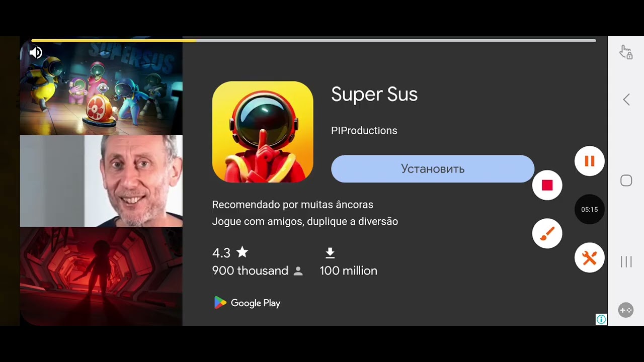Tap the 05:15 recording timer bubble
Viewport: 644px width, 362px height.
click(x=589, y=209)
